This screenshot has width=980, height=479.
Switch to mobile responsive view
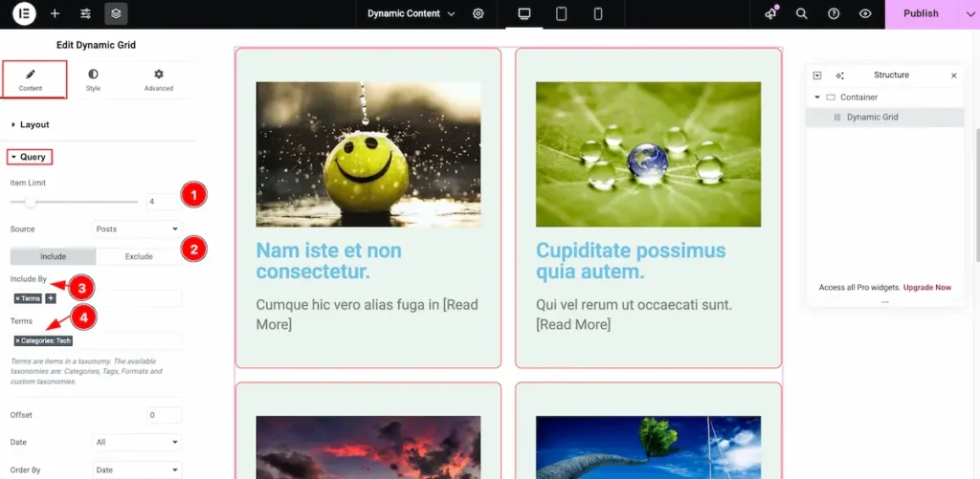(598, 13)
